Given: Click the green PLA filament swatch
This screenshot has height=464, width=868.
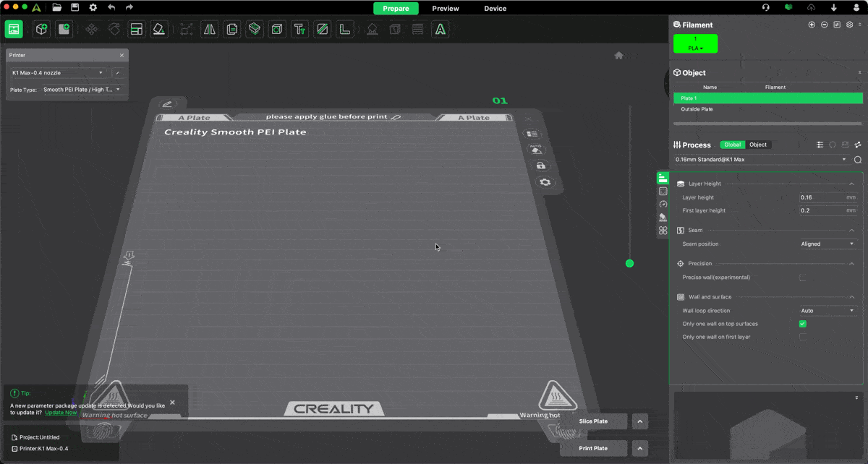Looking at the screenshot, I should pyautogui.click(x=695, y=43).
